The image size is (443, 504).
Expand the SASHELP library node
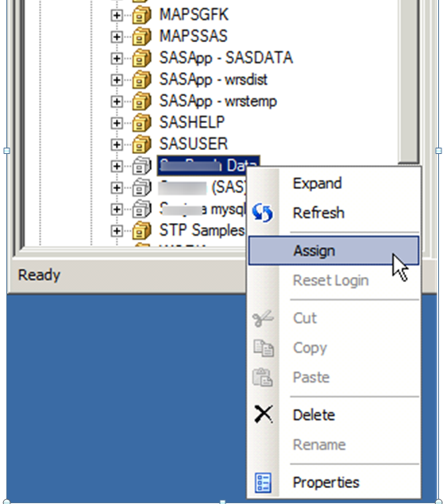tap(117, 123)
